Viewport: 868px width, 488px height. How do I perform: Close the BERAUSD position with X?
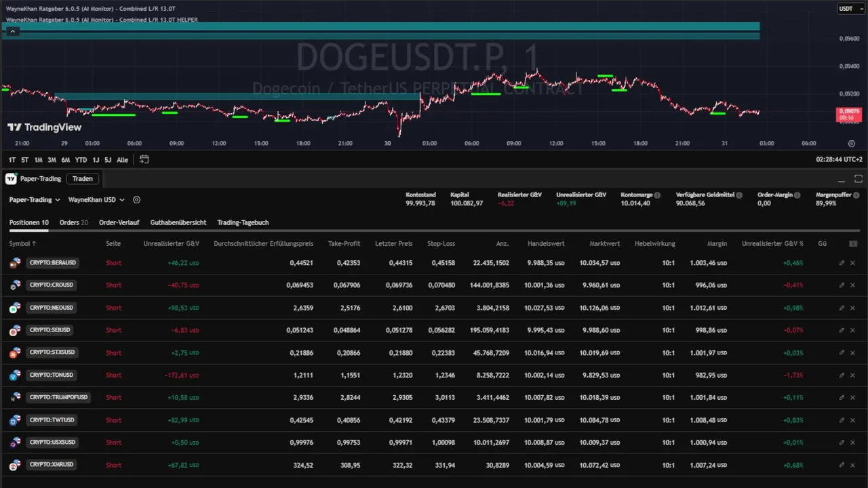coord(853,263)
